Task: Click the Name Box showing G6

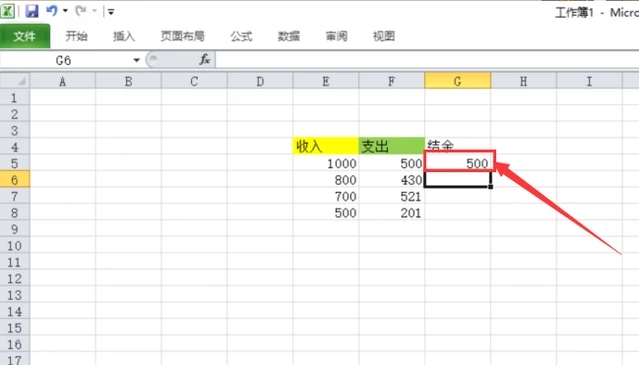Action: [x=65, y=60]
